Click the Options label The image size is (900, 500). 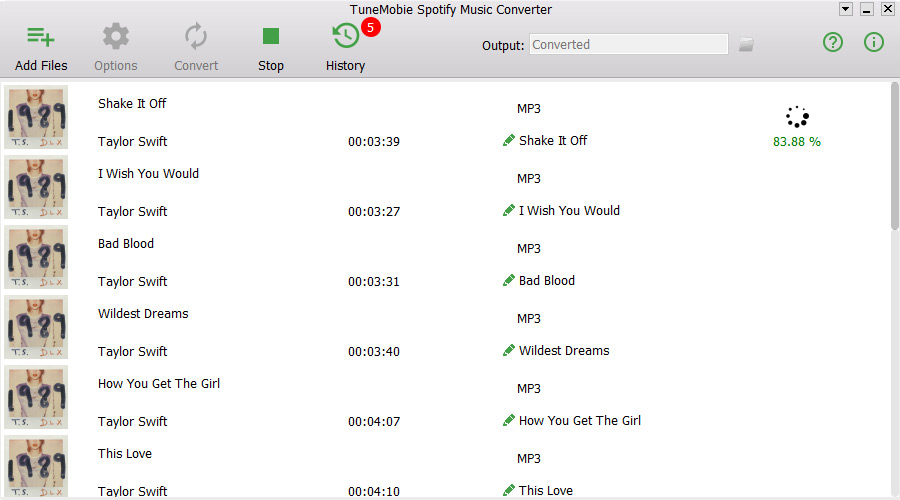click(x=116, y=65)
